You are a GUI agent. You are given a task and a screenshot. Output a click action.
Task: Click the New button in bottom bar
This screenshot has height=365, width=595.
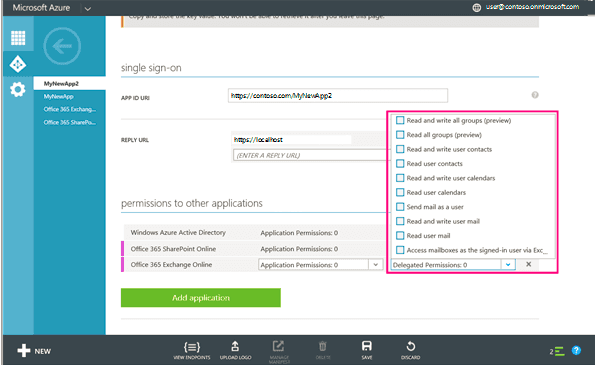point(34,351)
